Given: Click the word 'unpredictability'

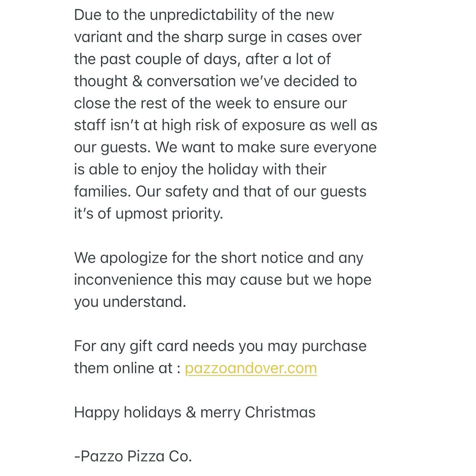Looking at the screenshot, I should pos(203,15).
